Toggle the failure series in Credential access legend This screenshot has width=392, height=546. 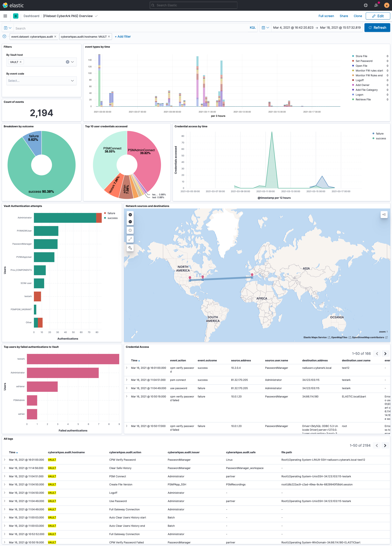click(379, 133)
